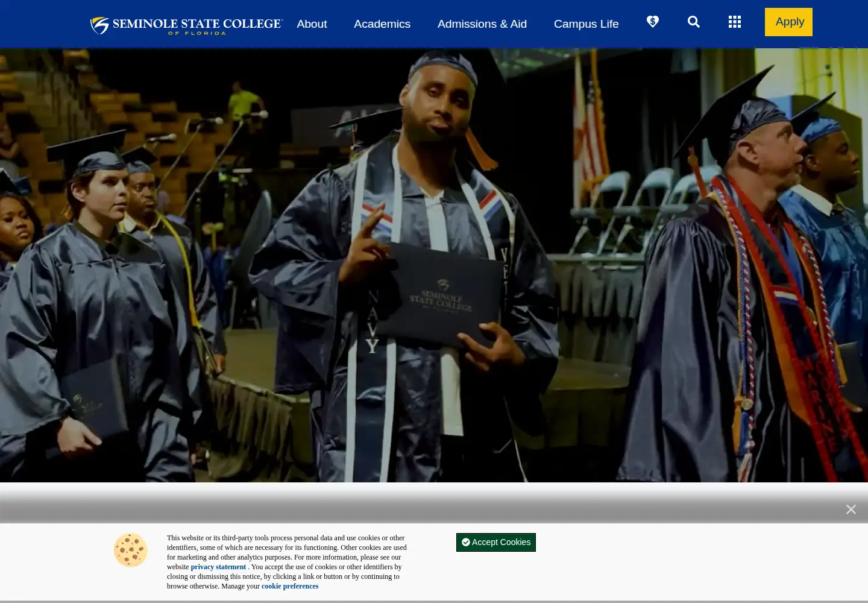
Task: Click the graduation hero photo
Action: tap(434, 265)
